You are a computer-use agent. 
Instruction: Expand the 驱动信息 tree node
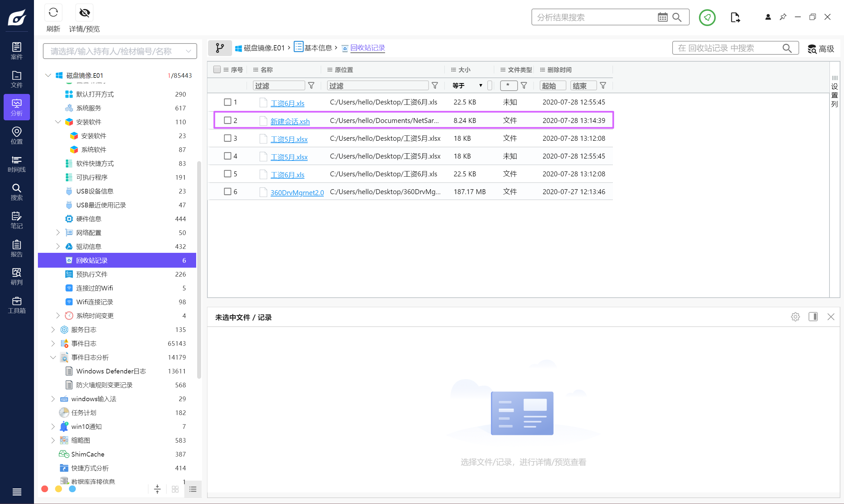58,247
